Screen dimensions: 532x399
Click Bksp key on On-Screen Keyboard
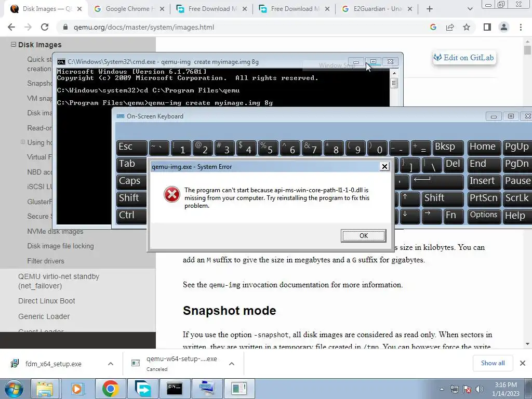tap(448, 148)
